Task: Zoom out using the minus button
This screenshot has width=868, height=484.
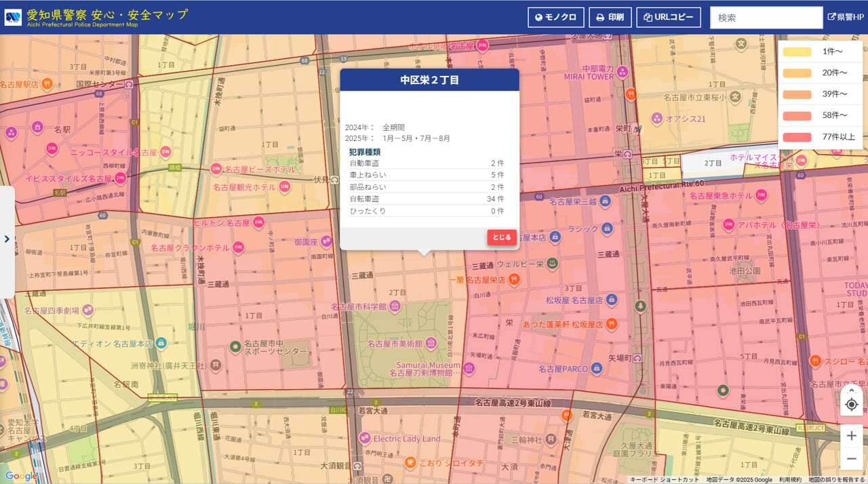Action: pyautogui.click(x=852, y=459)
